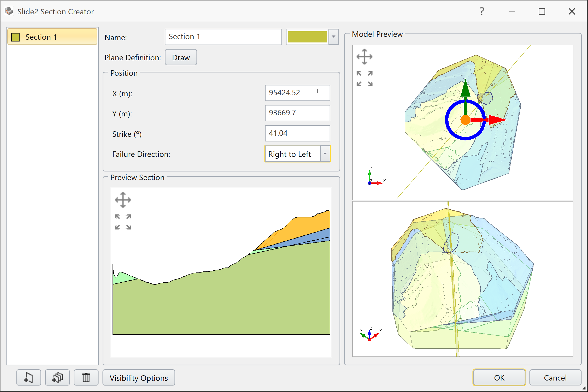The image size is (588, 392).
Task: Click Section 1 color square in list
Action: click(15, 37)
